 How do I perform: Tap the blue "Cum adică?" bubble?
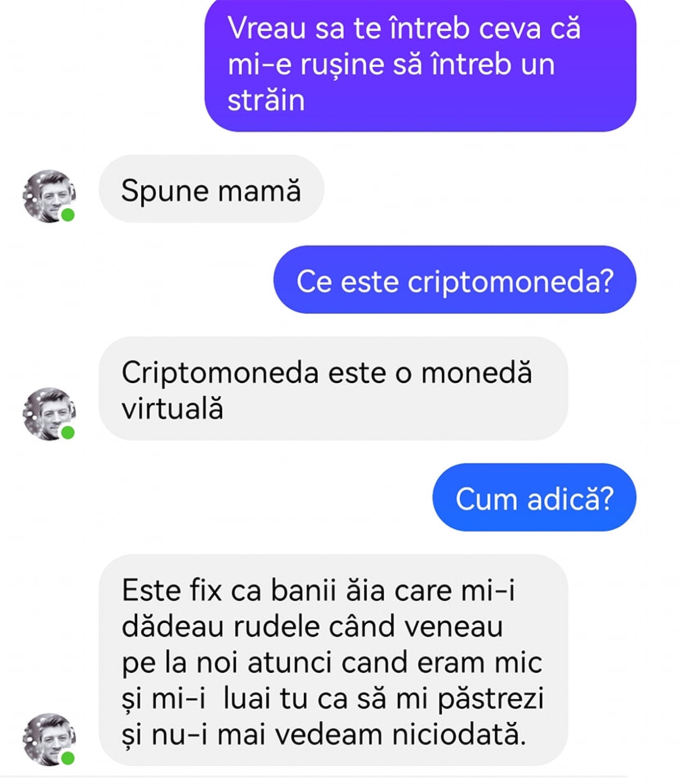click(x=534, y=497)
